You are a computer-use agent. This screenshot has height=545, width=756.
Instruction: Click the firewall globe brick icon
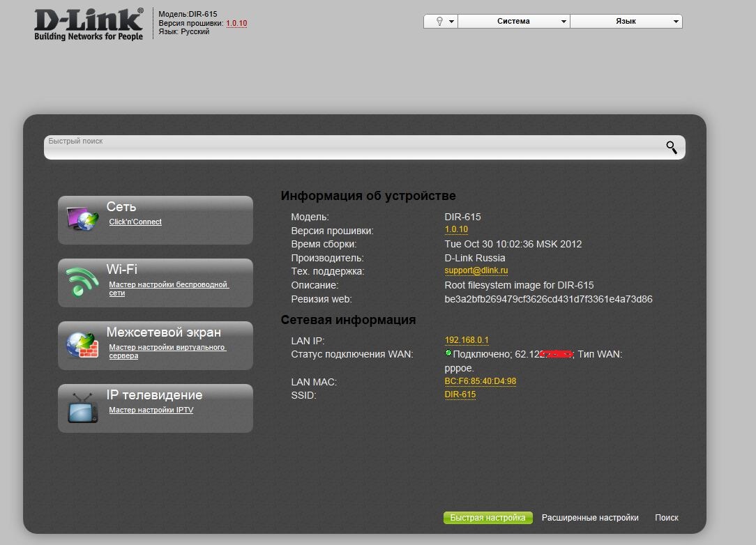[x=82, y=345]
